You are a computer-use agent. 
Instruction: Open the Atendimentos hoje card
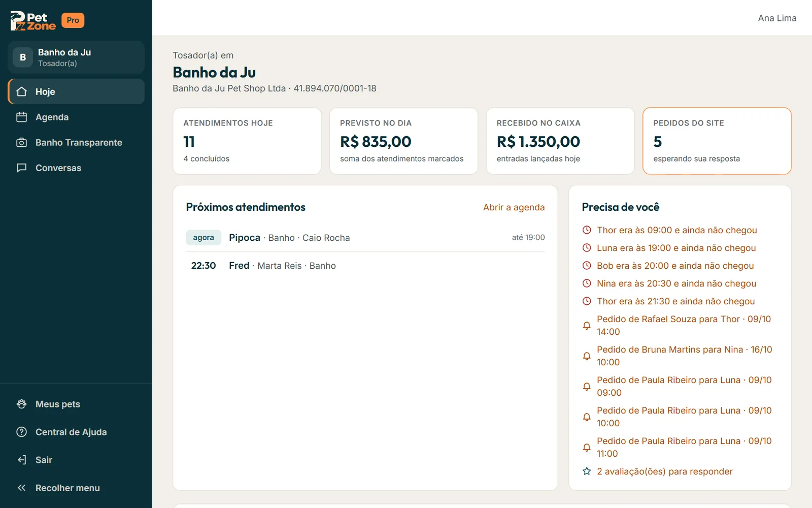point(247,141)
